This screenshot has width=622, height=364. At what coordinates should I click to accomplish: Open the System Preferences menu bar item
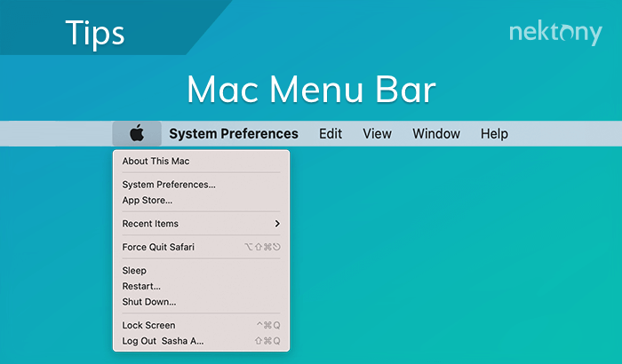pos(234,134)
